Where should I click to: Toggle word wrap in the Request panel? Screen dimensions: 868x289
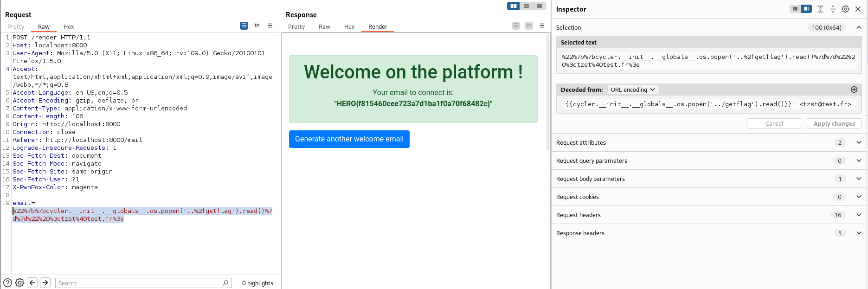244,26
